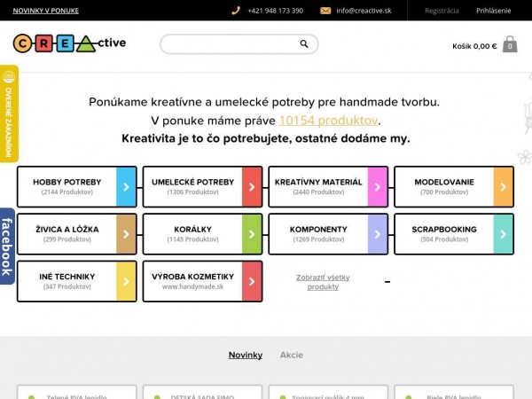Click the CREActive logo
The width and height of the screenshot is (532, 399).
coord(69,43)
